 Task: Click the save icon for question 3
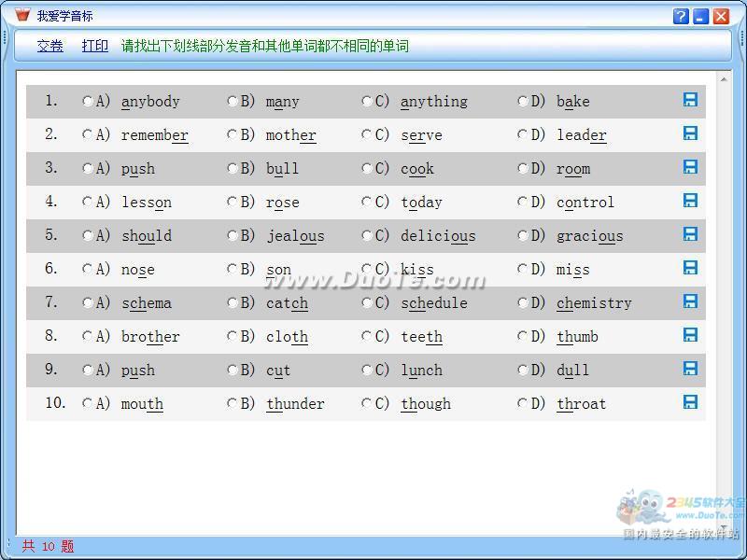[690, 167]
